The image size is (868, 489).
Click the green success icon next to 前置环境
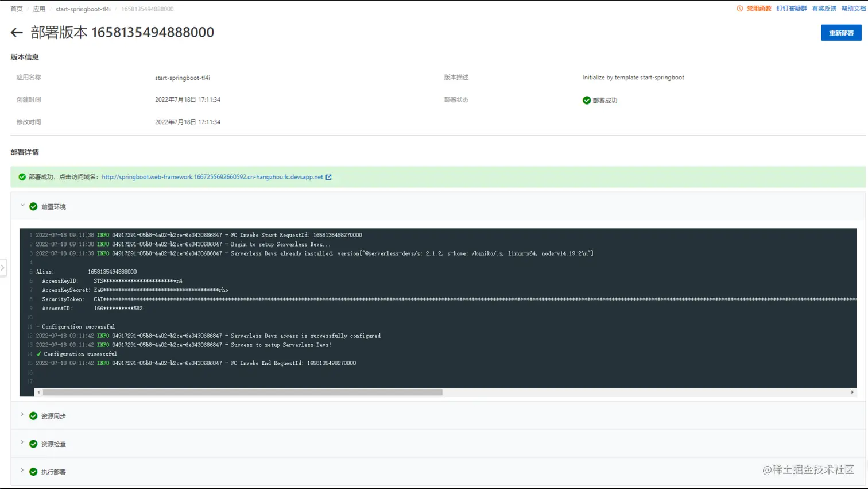click(x=33, y=206)
